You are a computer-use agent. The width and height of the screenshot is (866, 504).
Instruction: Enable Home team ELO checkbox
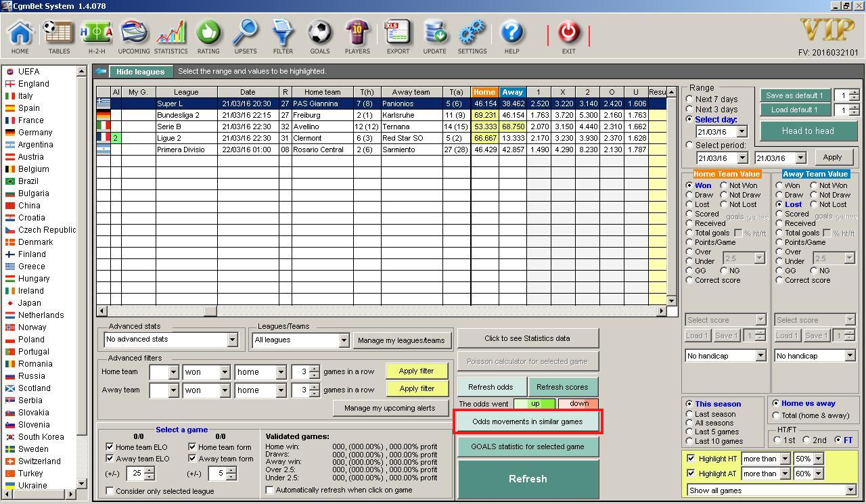tap(110, 446)
